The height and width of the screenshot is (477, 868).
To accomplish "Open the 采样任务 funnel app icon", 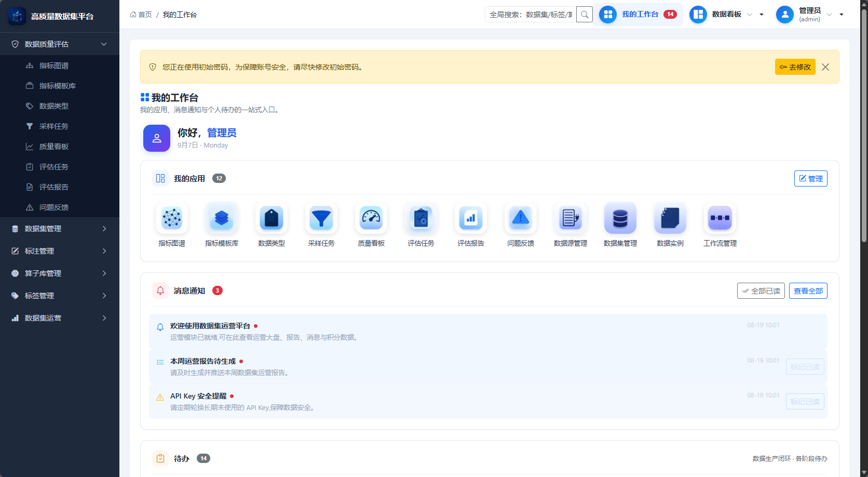I will (x=321, y=218).
